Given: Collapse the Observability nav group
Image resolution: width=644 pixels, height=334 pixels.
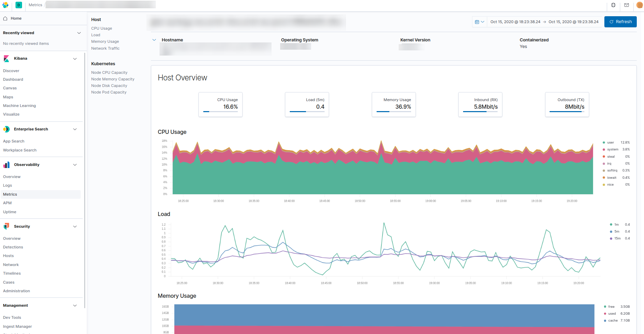Looking at the screenshot, I should coord(75,165).
